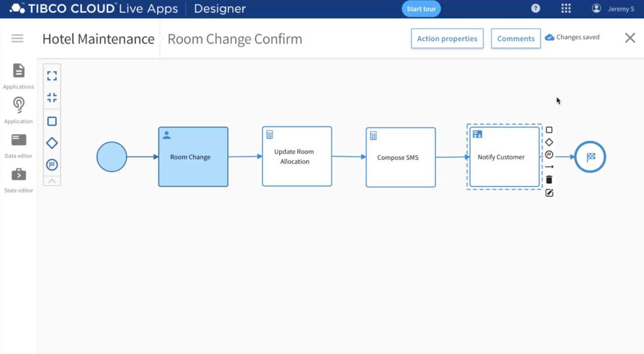Image resolution: width=644 pixels, height=354 pixels.
Task: Delete Notify Customer with the trash icon
Action: tap(549, 179)
